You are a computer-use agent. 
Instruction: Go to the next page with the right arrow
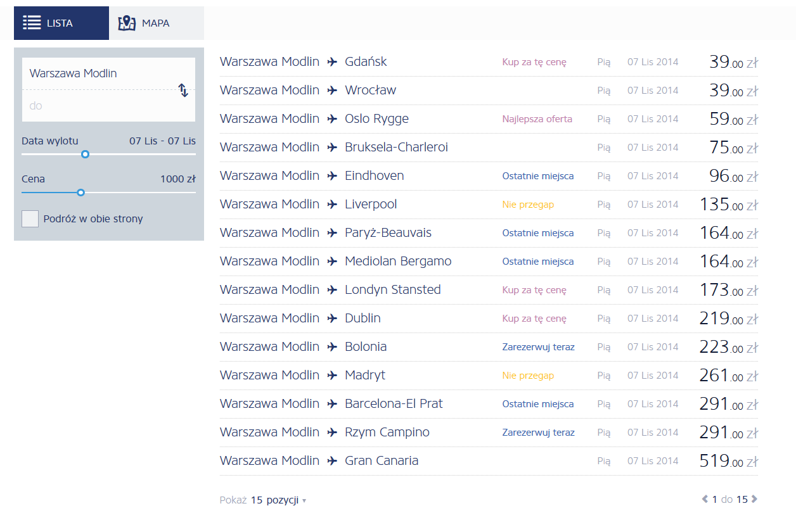point(754,499)
